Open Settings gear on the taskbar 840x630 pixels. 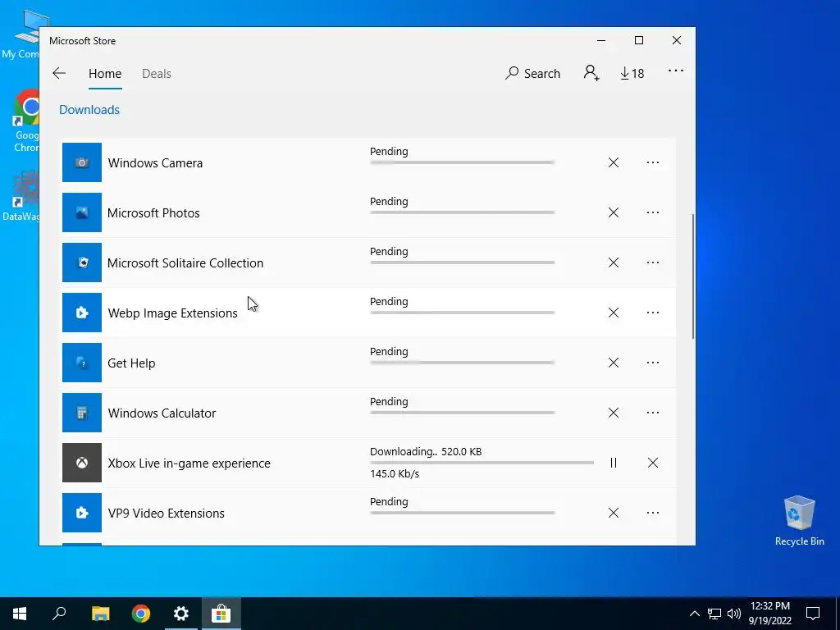point(181,614)
